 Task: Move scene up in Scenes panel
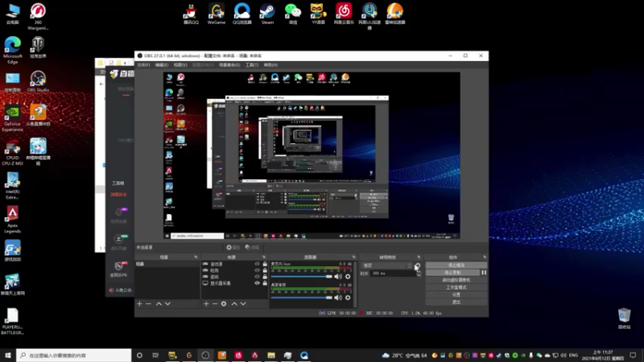pos(159,304)
